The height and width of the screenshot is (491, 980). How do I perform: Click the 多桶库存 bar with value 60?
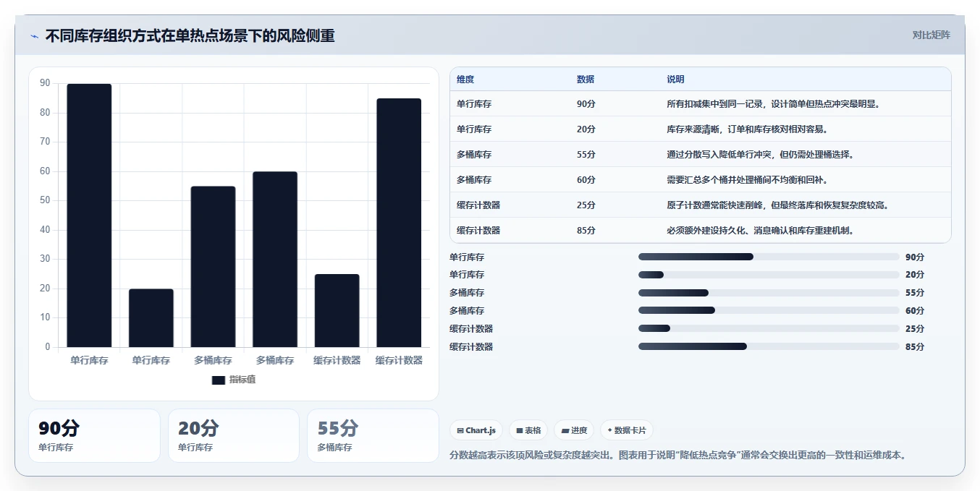click(x=275, y=260)
